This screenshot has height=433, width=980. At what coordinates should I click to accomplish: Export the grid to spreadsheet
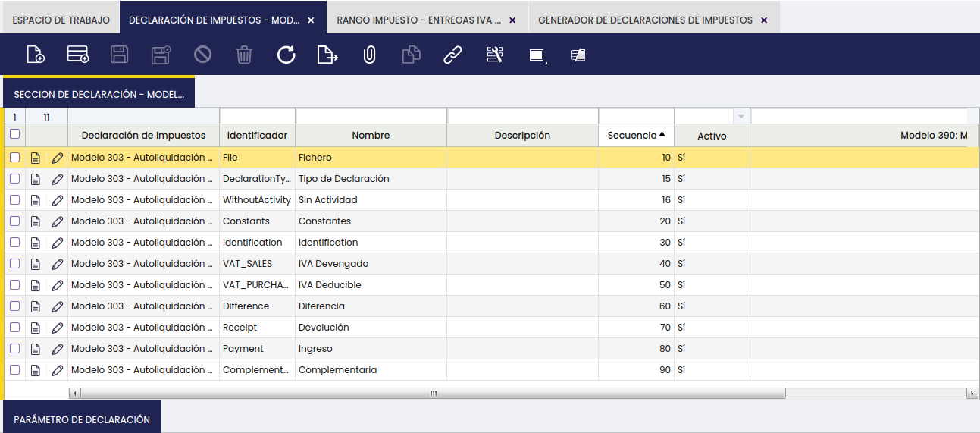(x=327, y=55)
